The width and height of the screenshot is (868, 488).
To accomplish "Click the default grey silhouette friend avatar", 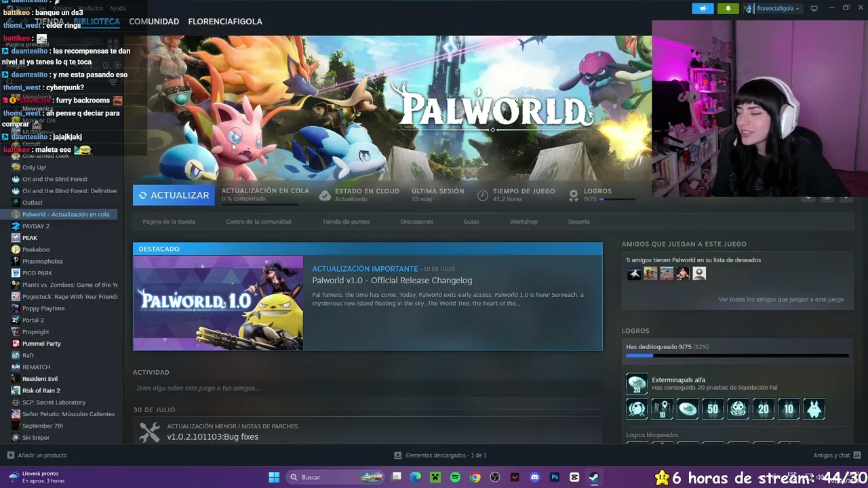I will coord(699,273).
